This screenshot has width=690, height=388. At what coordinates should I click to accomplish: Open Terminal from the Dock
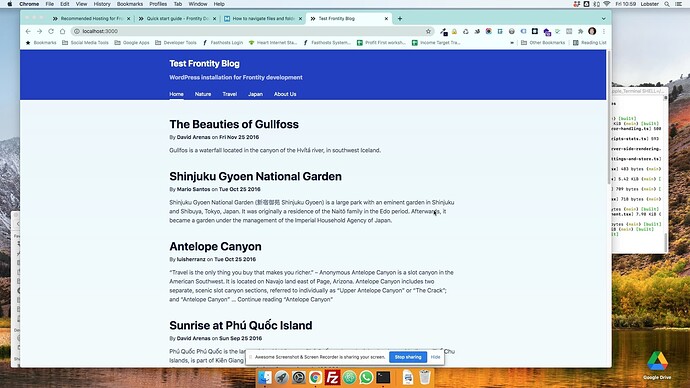pos(383,377)
